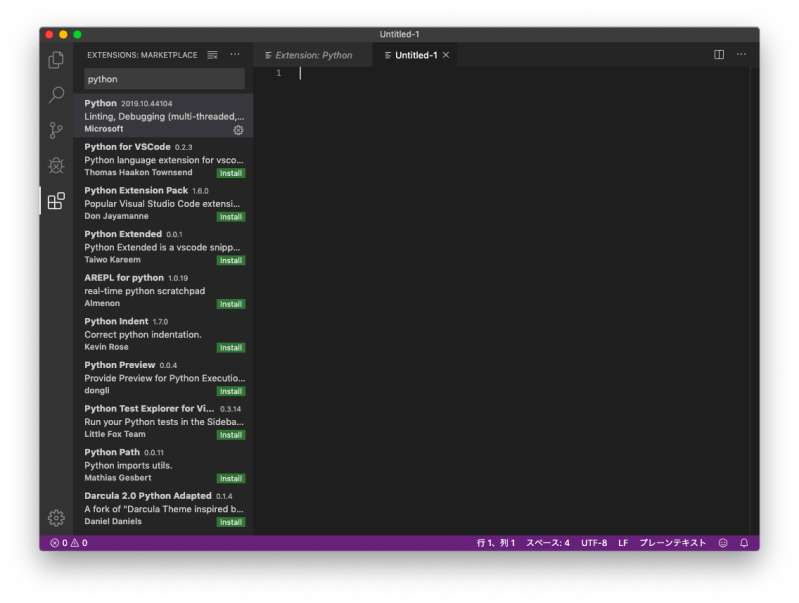Open the Search view in activity bar
The width and height of the screenshot is (799, 603).
pos(56,95)
